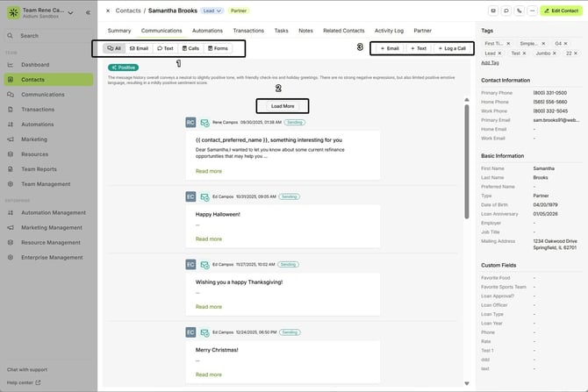Click the email icon beside Rene Campos
The width and height of the screenshot is (588, 392).
point(204,123)
